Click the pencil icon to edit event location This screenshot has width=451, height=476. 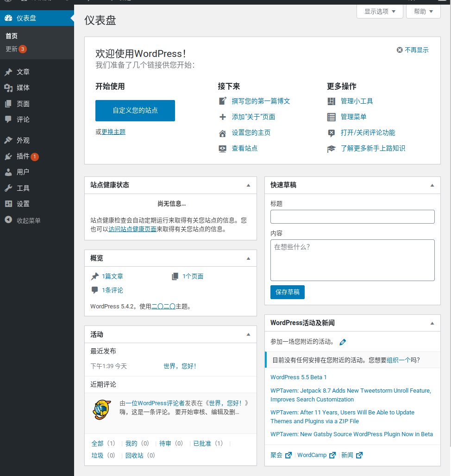pos(343,342)
